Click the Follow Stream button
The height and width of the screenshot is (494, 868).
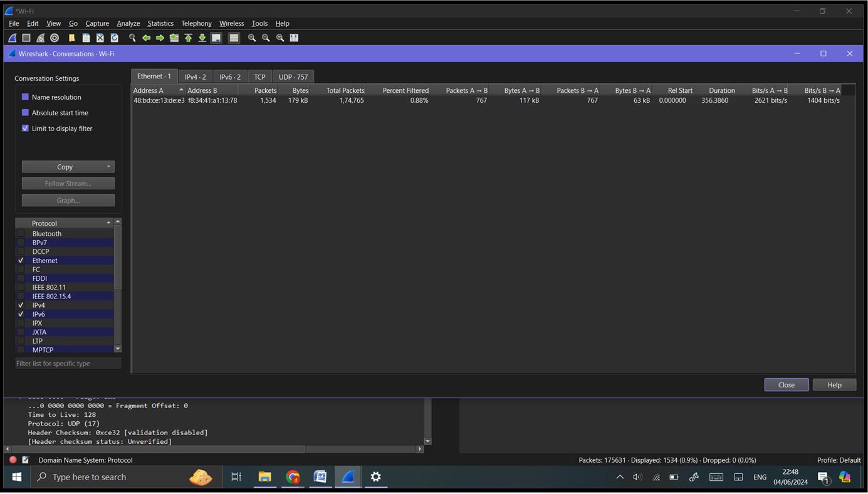(68, 183)
